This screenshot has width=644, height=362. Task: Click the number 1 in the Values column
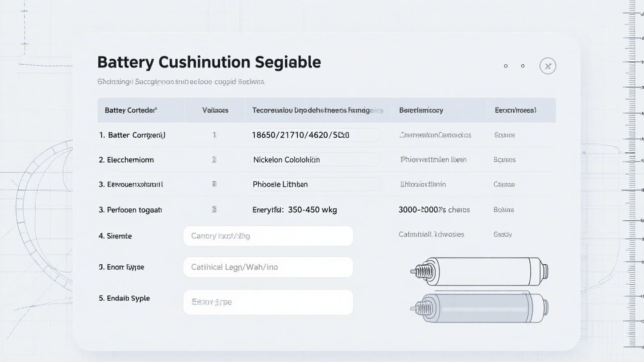[214, 135]
